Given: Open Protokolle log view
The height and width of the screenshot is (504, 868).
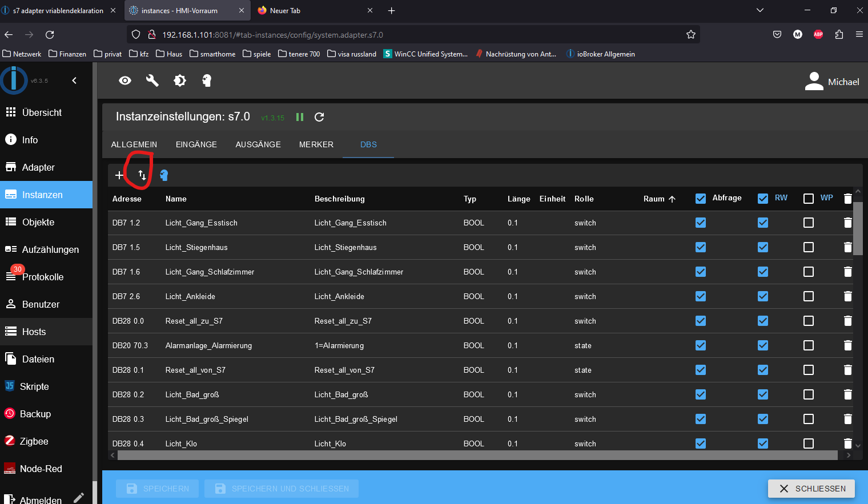Looking at the screenshot, I should coord(46,277).
